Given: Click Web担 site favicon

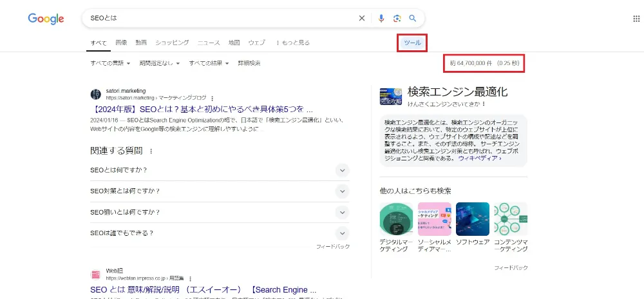Looking at the screenshot, I should coord(95,275).
